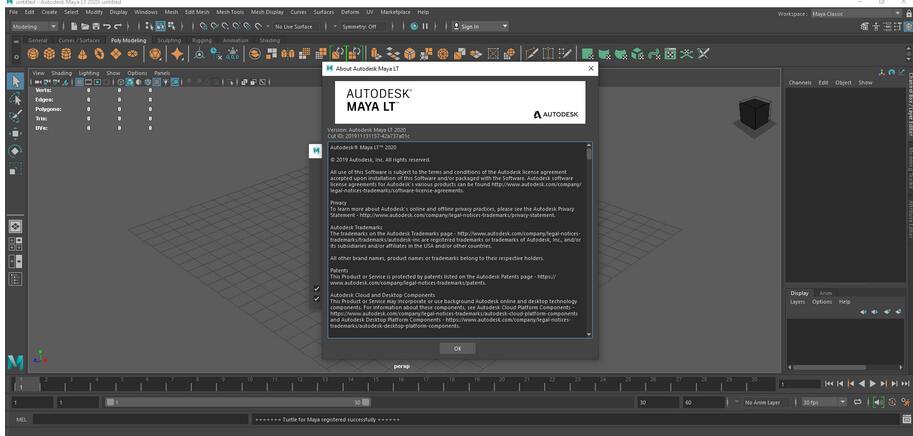This screenshot has width=913, height=436.
Task: Click the animation end time field showing 60
Action: pos(704,402)
